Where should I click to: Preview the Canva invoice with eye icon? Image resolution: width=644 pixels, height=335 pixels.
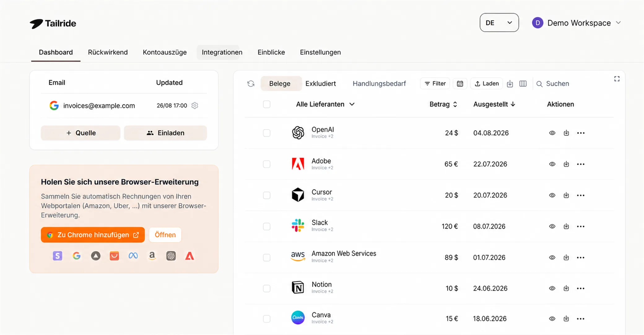click(552, 319)
